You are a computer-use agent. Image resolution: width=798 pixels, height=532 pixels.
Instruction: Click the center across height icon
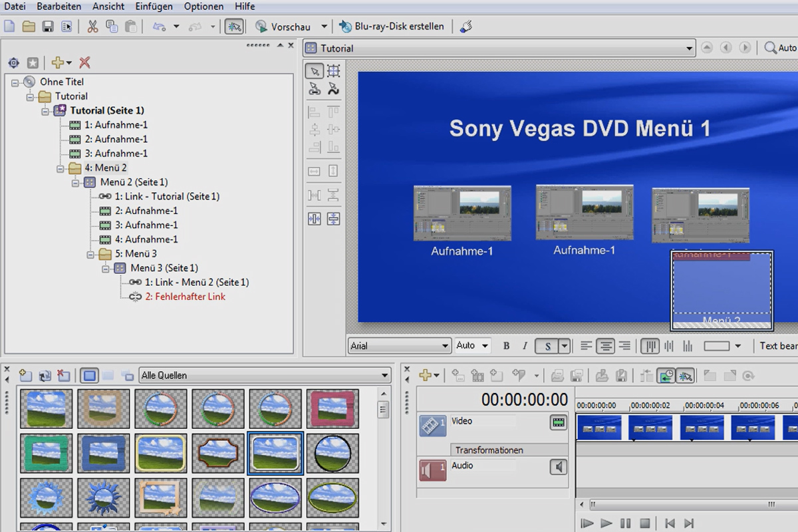click(333, 218)
